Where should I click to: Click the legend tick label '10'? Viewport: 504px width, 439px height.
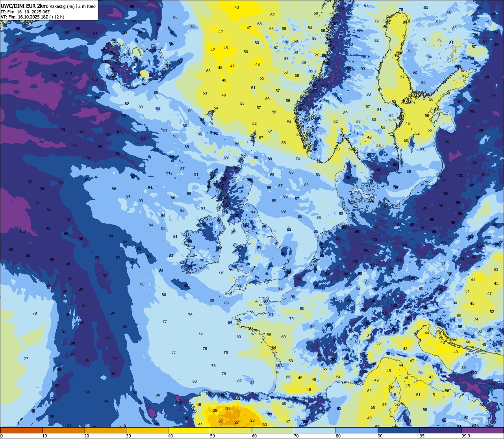[44, 436]
